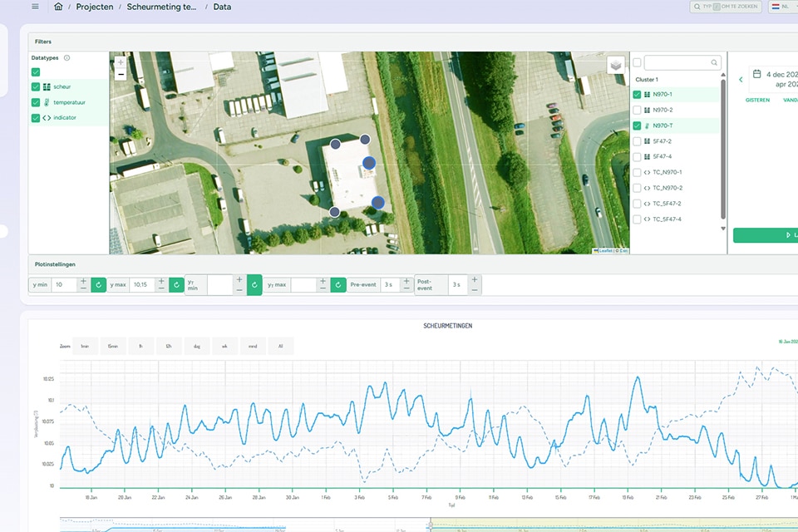This screenshot has height=532, width=798.
Task: Click the y min value field
Action: [65, 284]
